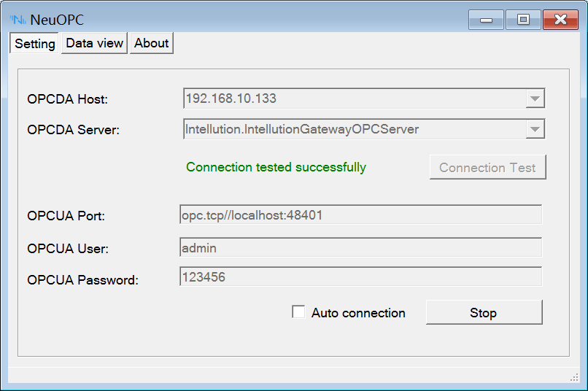The height and width of the screenshot is (391, 588).
Task: Enable the Auto connection checkbox
Action: pos(298,312)
